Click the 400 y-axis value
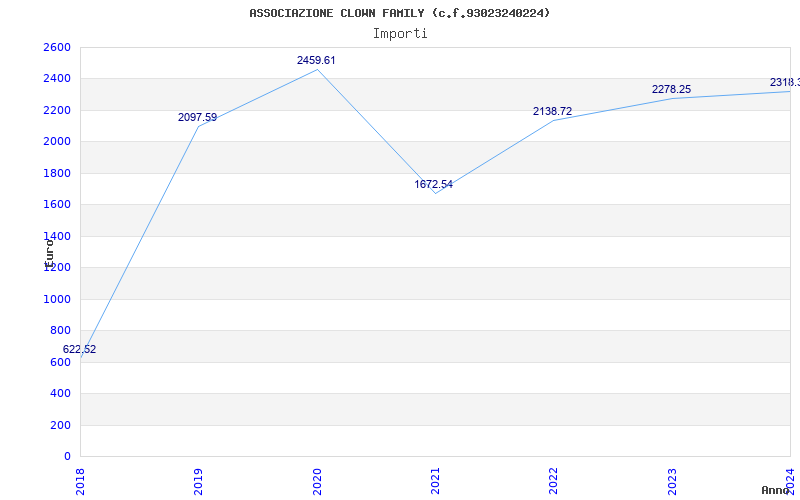This screenshot has width=800, height=500. click(60, 393)
